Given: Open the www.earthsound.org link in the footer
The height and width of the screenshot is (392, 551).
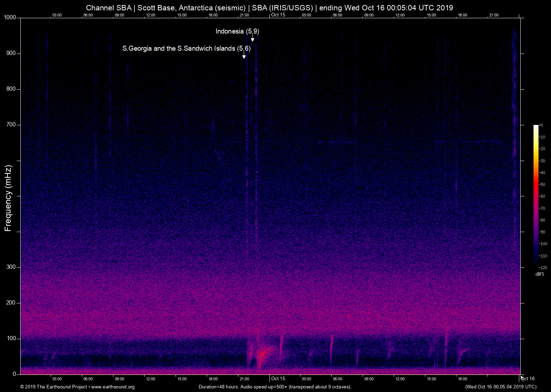Looking at the screenshot, I should click(113, 387).
